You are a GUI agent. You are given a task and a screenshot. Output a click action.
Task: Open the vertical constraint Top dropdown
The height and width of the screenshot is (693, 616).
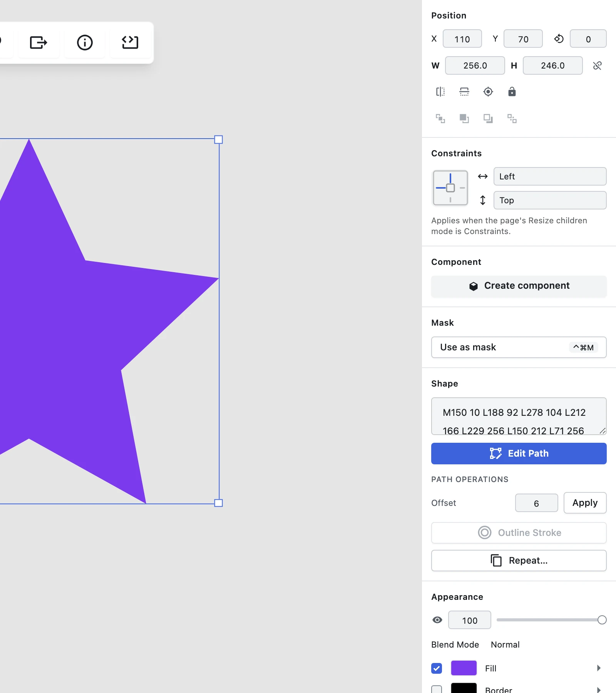point(550,200)
